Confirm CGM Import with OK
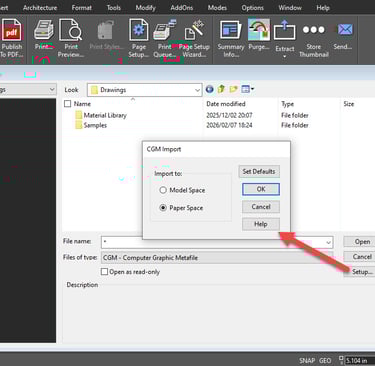The height and width of the screenshot is (366, 375). pyautogui.click(x=261, y=189)
